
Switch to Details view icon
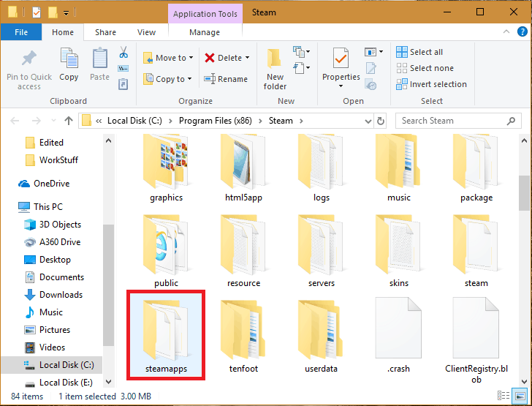pyautogui.click(x=503, y=396)
